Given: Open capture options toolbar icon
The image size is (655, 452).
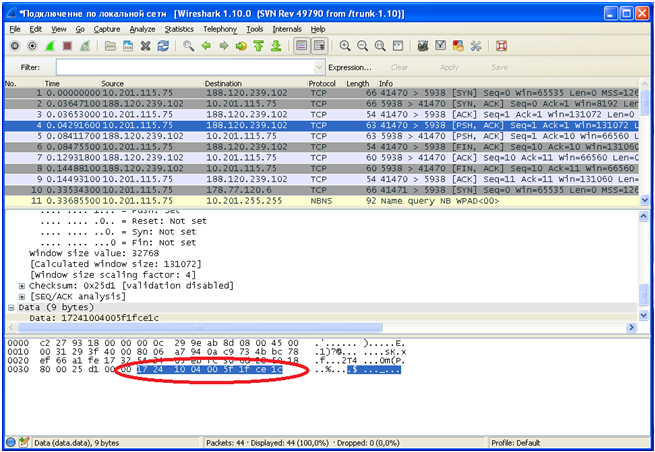Looking at the screenshot, I should pos(32,46).
